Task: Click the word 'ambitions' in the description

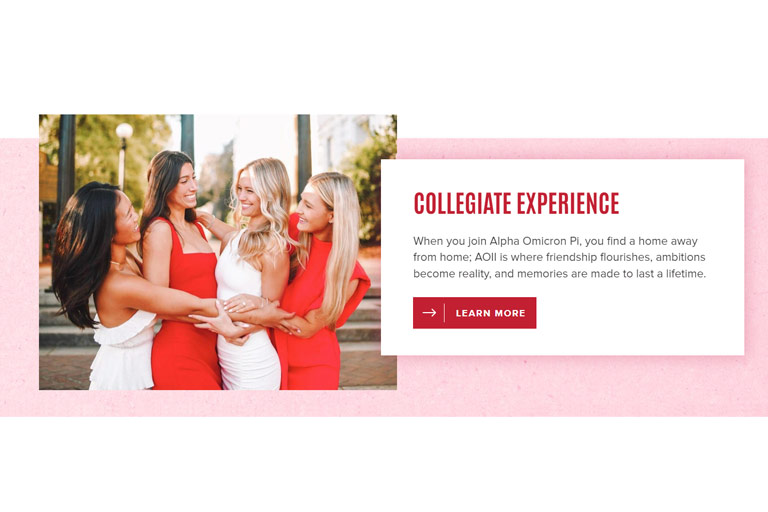Action: click(681, 257)
